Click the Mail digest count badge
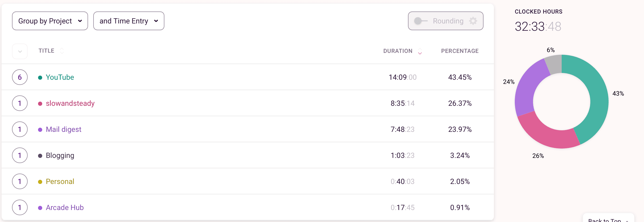The height and width of the screenshot is (222, 644). pyautogui.click(x=20, y=129)
